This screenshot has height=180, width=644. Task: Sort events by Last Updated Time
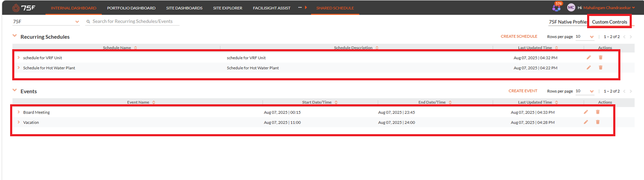pyautogui.click(x=557, y=102)
